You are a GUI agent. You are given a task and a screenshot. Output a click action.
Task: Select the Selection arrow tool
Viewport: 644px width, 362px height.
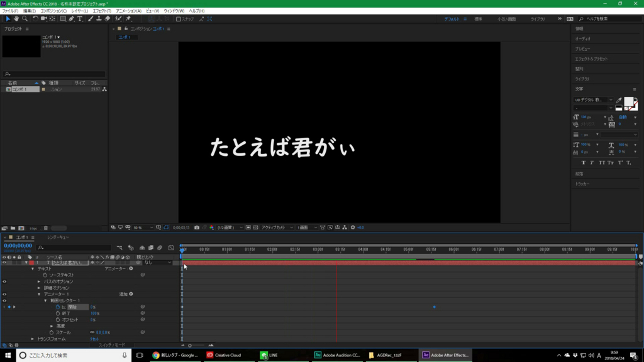coord(8,19)
